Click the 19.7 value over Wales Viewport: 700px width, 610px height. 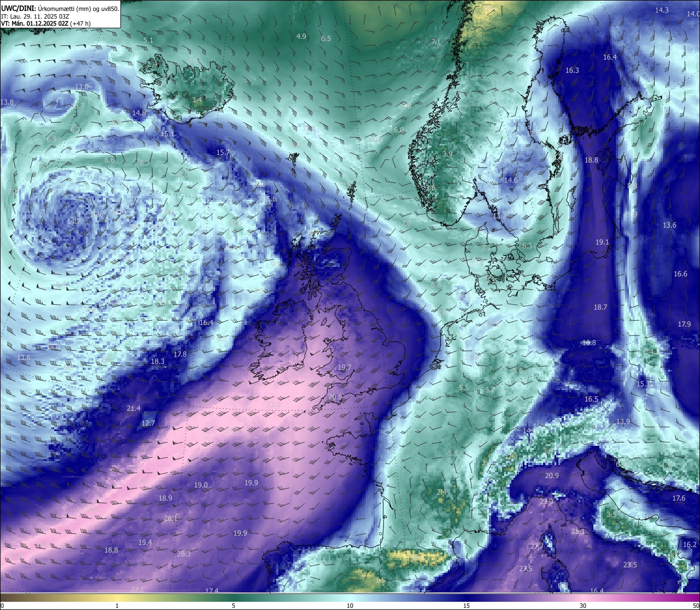[x=345, y=368]
